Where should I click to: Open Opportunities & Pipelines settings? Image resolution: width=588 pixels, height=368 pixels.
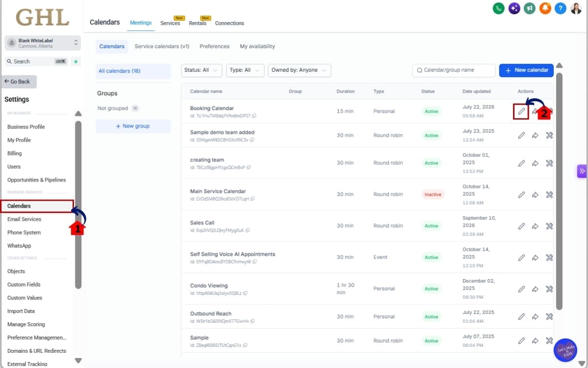click(x=37, y=180)
